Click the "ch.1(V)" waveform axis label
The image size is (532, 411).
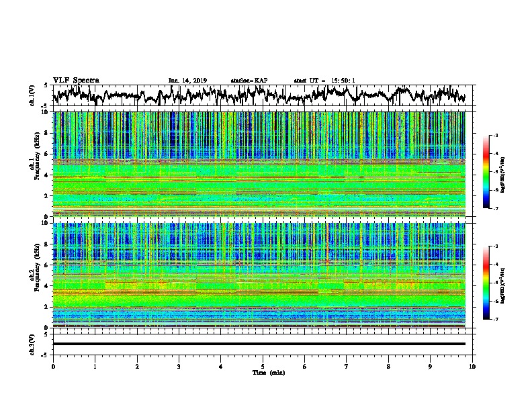pos(32,95)
